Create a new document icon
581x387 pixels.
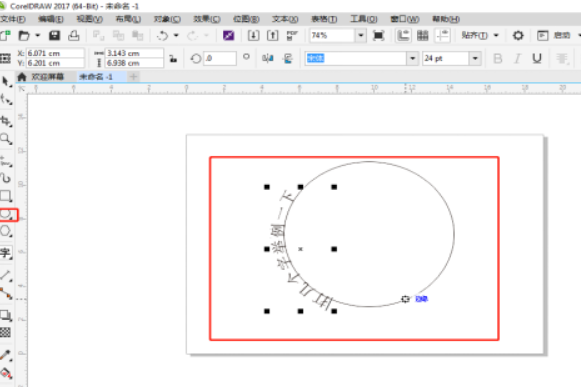click(x=5, y=36)
